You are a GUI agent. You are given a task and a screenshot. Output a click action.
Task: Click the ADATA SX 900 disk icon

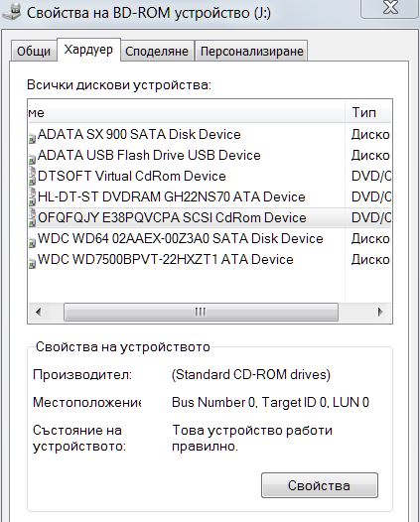pos(32,138)
